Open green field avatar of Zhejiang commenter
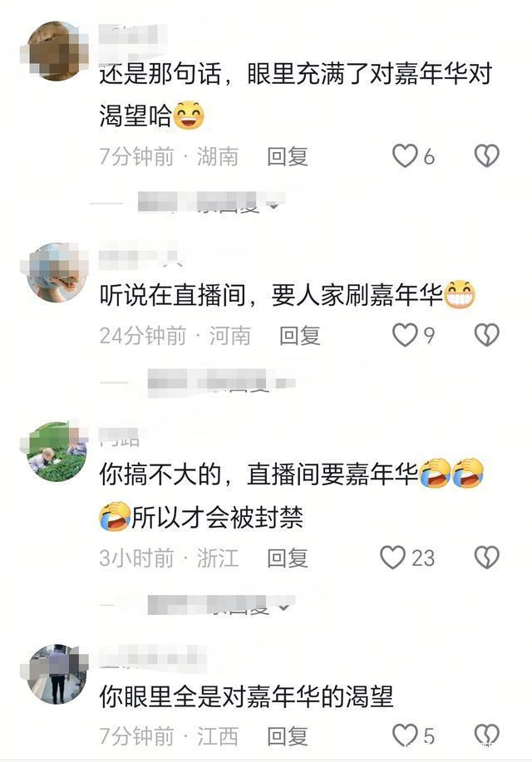 [56, 452]
